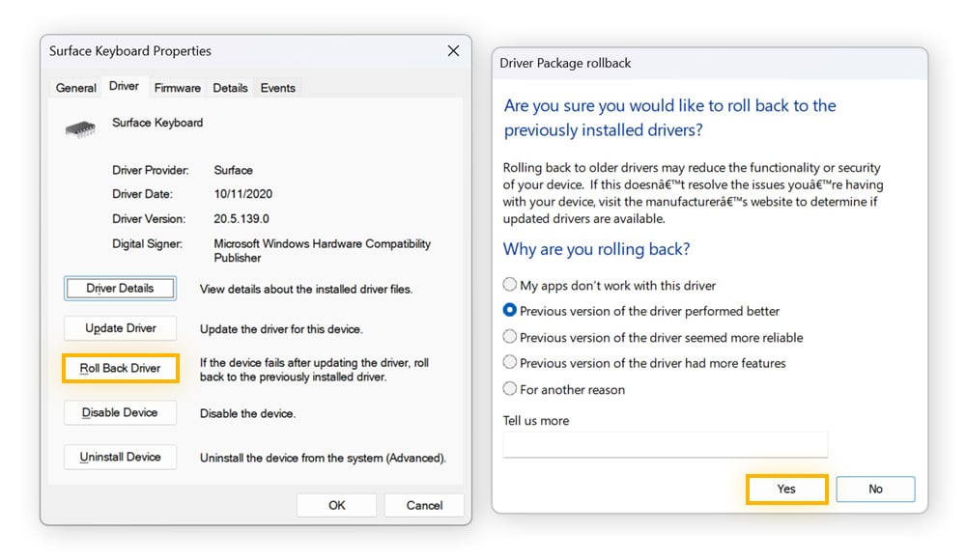Viewport: 966px width, 560px height.
Task: Open the Events tab
Action: click(277, 88)
